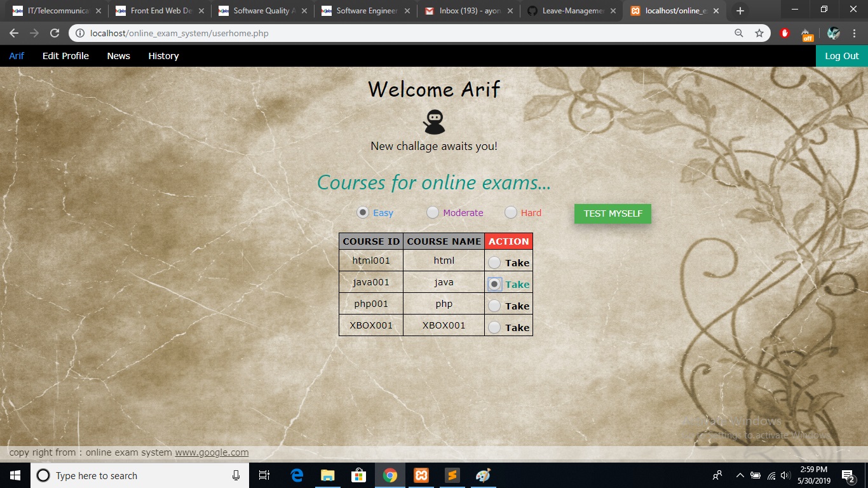The width and height of the screenshot is (868, 488).
Task: Open Chrome's browser menu (three dots)
Action: coord(854,32)
